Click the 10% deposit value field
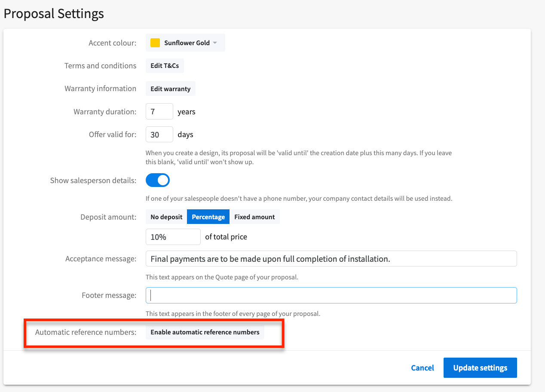 [x=173, y=237]
